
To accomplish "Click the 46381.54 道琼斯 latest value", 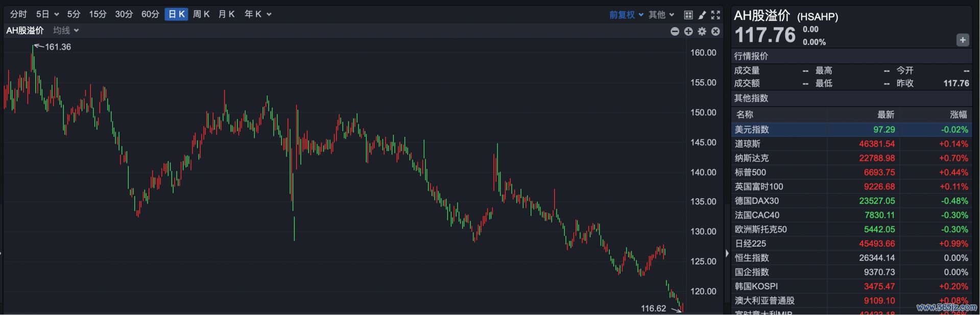I will coord(877,144).
